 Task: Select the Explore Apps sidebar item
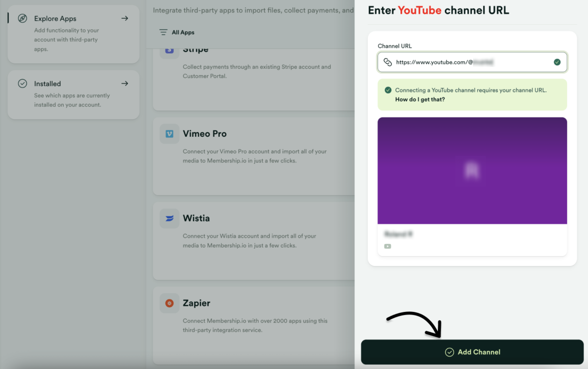pyautogui.click(x=73, y=34)
